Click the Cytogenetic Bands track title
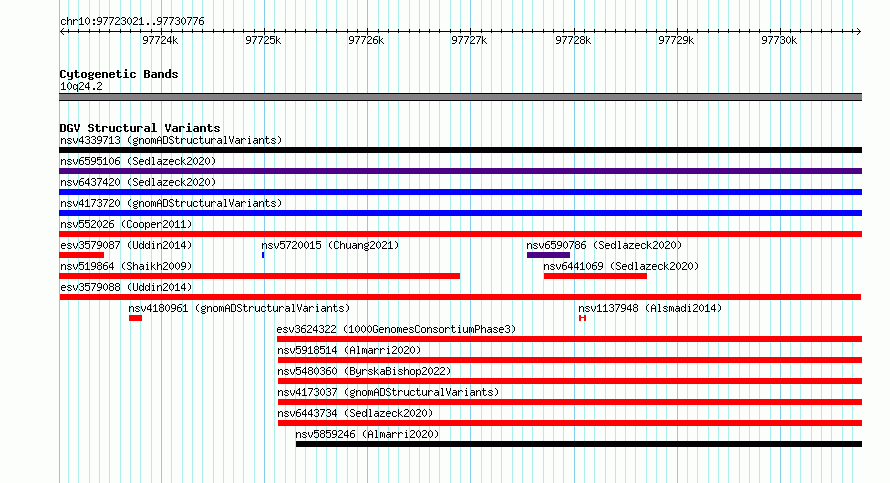Image resolution: width=890 pixels, height=483 pixels. (x=119, y=74)
